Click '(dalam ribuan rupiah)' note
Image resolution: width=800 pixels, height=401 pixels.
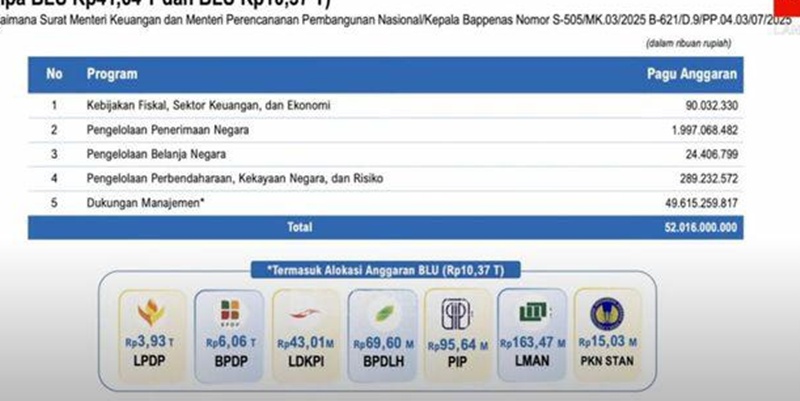689,43
